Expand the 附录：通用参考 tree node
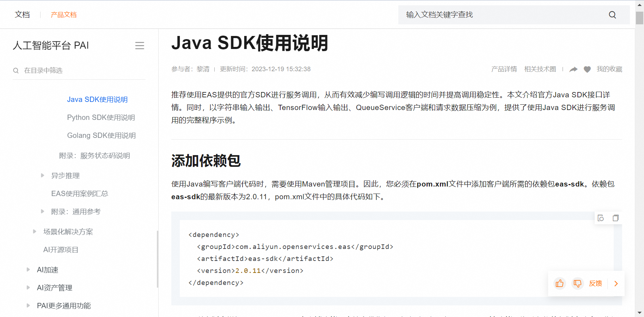The height and width of the screenshot is (317, 644). tap(42, 211)
